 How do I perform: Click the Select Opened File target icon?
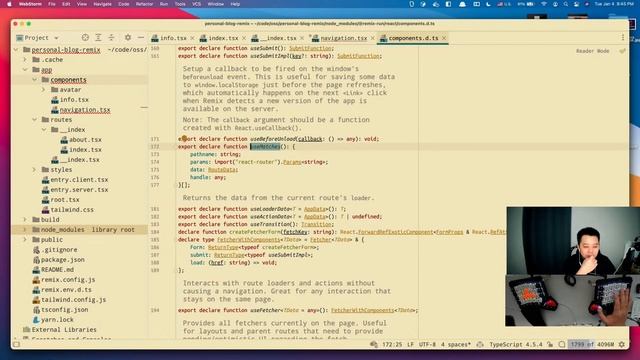(x=85, y=38)
